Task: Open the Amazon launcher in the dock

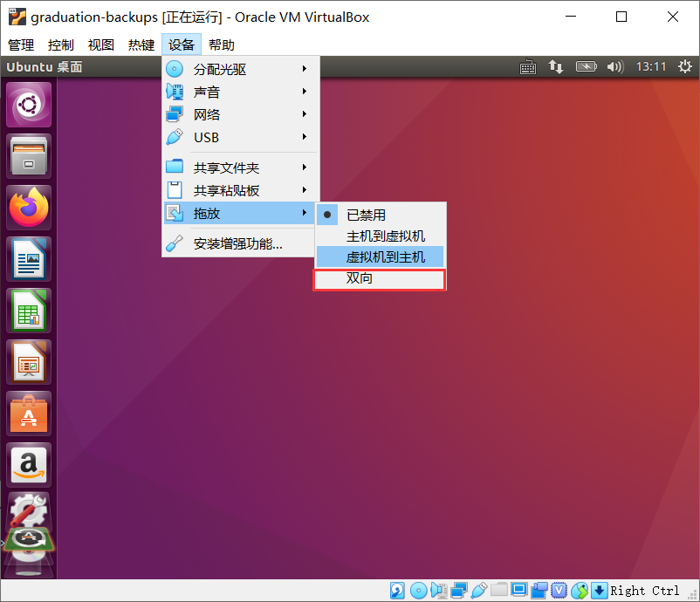Action: tap(29, 465)
